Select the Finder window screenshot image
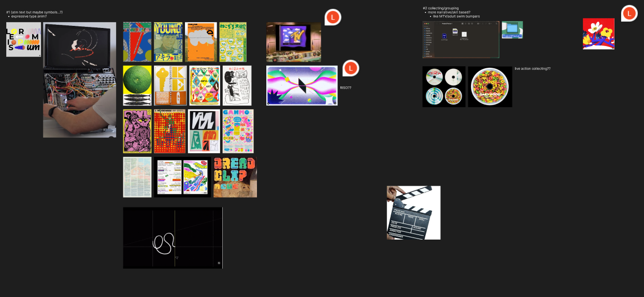Image resolution: width=644 pixels, height=297 pixels. coord(461,39)
